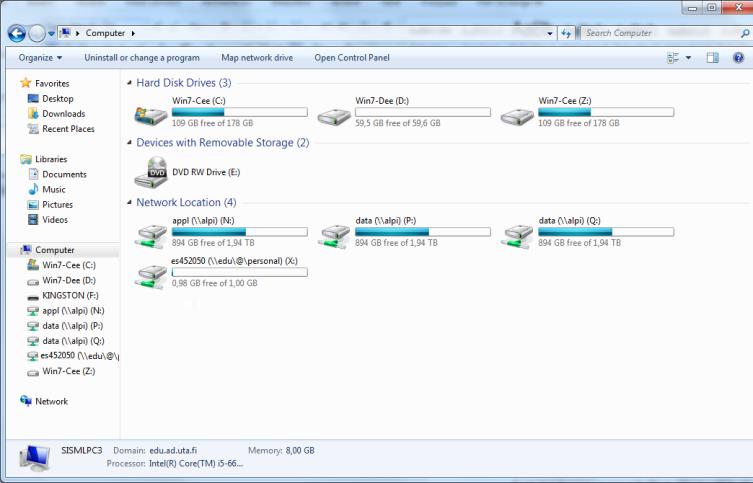Open Win7-Cee (C:) in navigation tree

coord(69,265)
